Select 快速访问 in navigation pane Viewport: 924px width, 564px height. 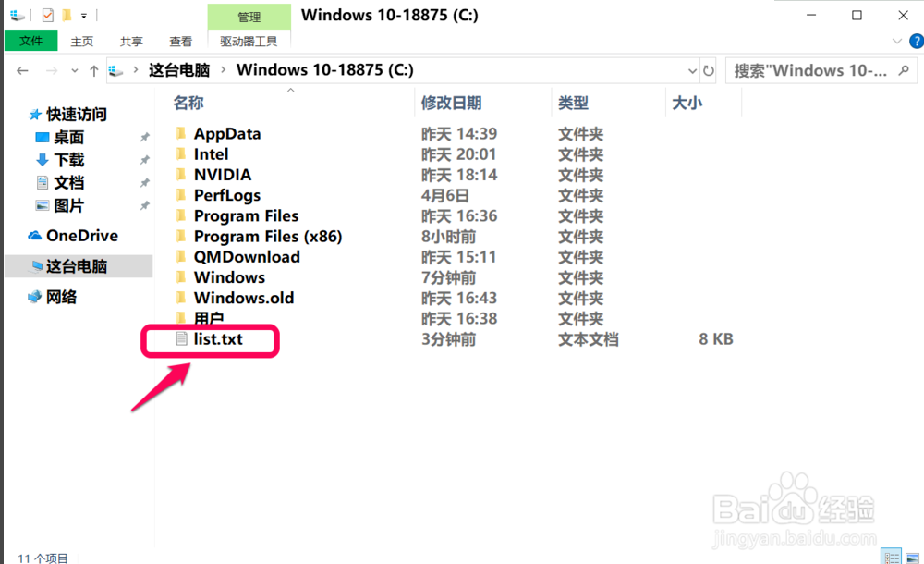pyautogui.click(x=77, y=114)
